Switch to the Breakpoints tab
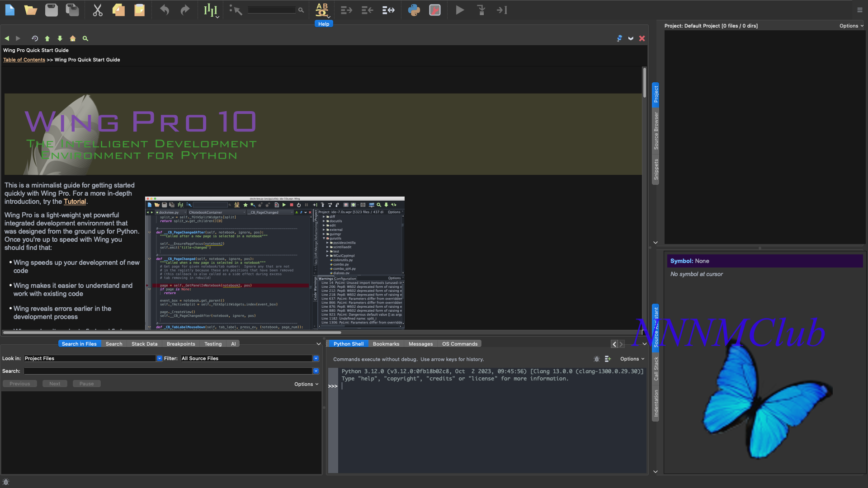The height and width of the screenshot is (488, 868). tap(180, 344)
